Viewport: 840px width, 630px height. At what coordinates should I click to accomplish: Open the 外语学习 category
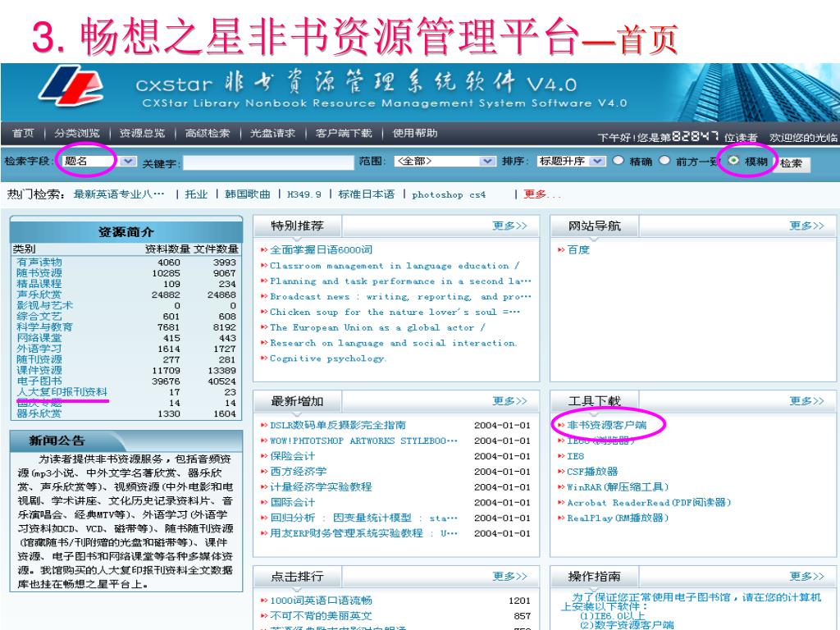[x=39, y=348]
